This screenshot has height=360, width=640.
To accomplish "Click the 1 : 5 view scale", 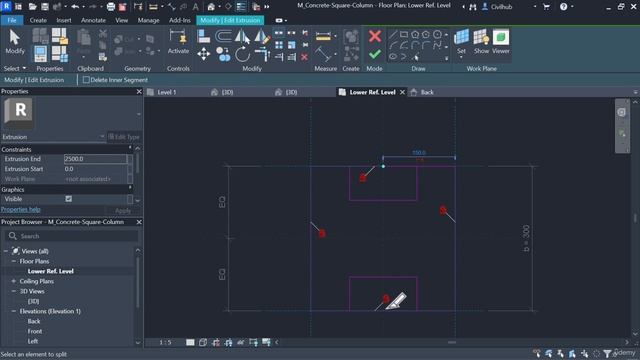I will tap(165, 342).
